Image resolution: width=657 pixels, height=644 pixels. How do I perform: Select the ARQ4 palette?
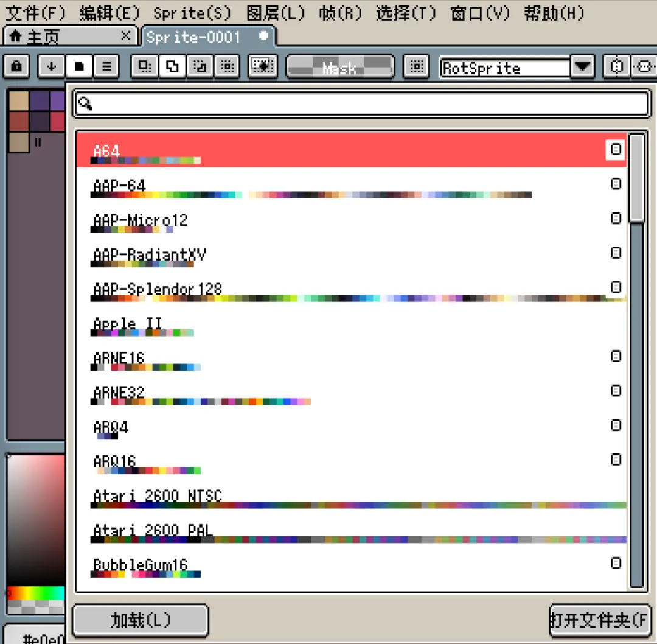(x=351, y=426)
